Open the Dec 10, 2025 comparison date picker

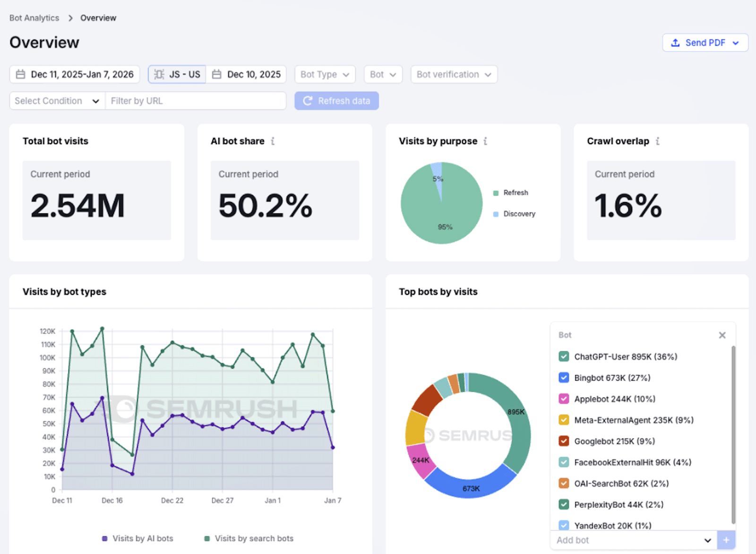click(x=246, y=74)
